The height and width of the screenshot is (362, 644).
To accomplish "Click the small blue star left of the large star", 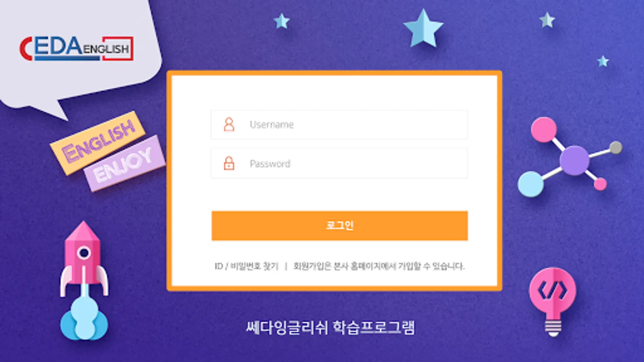I will tap(282, 21).
